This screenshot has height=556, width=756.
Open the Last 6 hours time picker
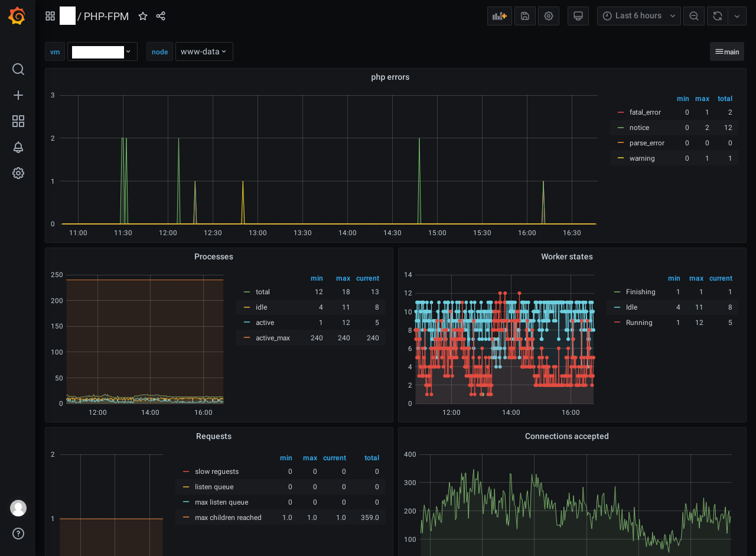(x=638, y=16)
